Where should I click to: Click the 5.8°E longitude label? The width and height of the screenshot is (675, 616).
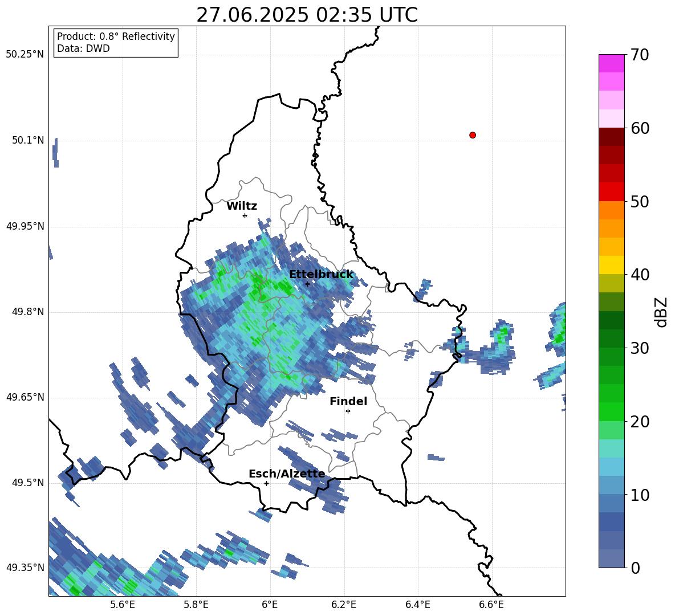click(x=196, y=605)
